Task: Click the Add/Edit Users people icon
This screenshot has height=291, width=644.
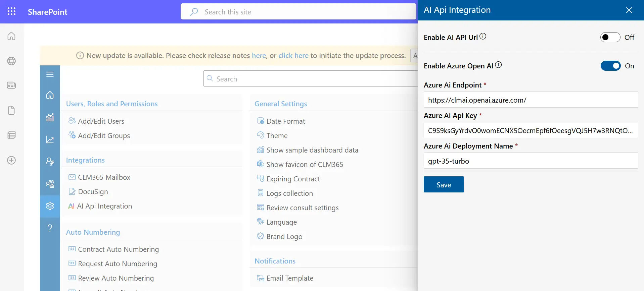Action: pyautogui.click(x=72, y=120)
